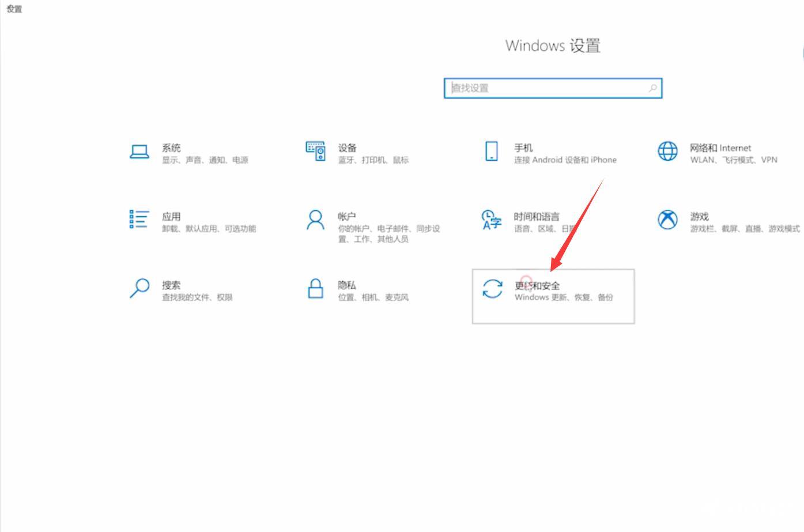
Task: Click the text 游戏栏、截屏、直播、游戏模式
Action: [745, 228]
